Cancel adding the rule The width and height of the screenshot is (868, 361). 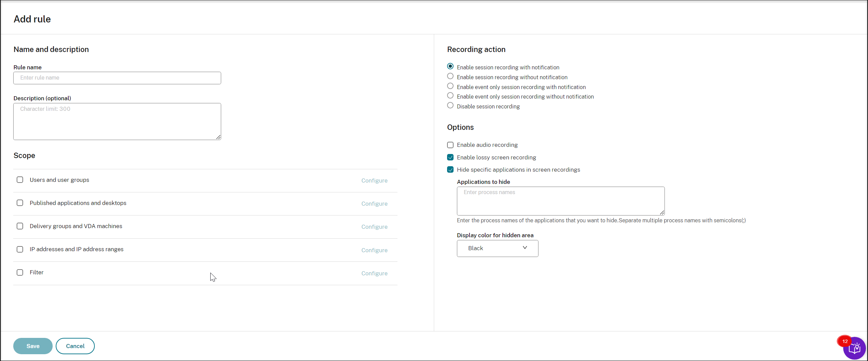[x=75, y=346]
